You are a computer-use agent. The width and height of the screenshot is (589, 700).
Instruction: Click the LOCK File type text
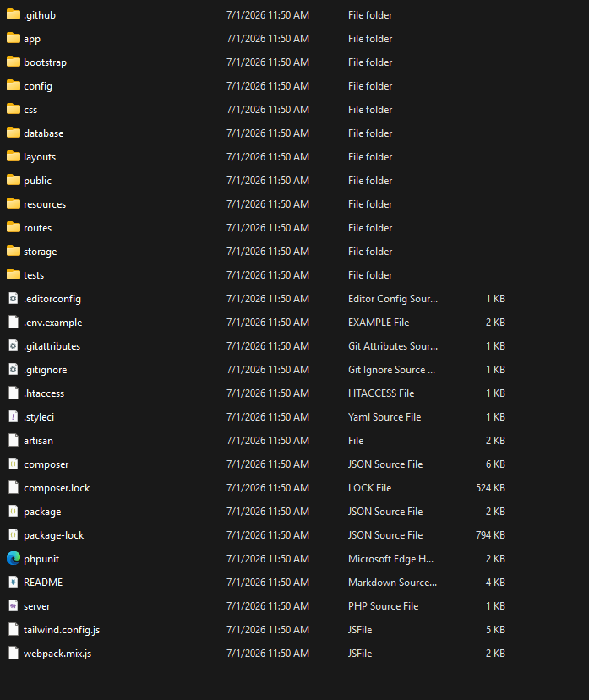pos(369,487)
